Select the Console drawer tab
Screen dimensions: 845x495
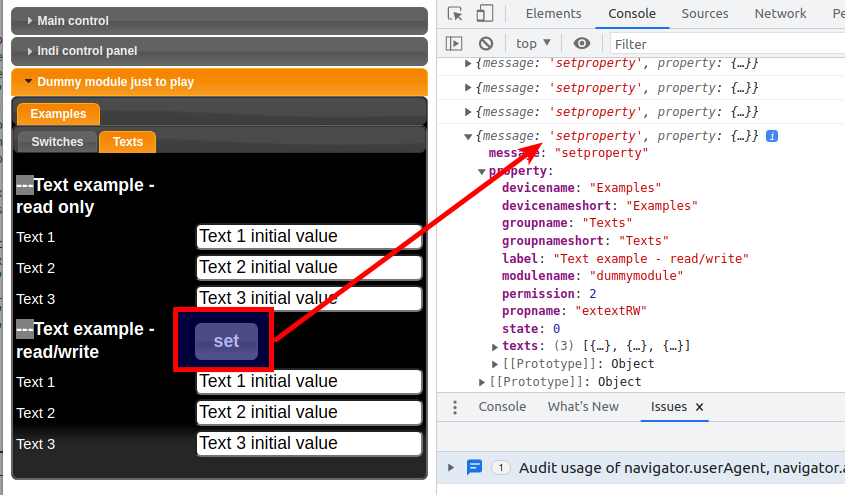point(502,407)
